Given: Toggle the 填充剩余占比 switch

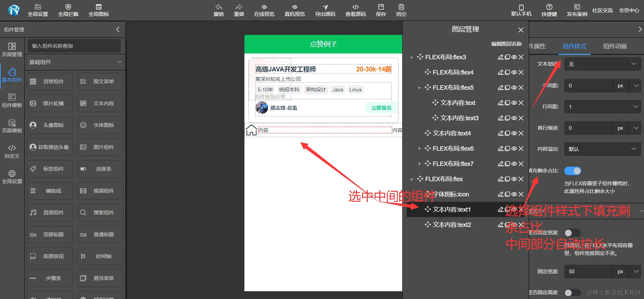Looking at the screenshot, I should 573,171.
